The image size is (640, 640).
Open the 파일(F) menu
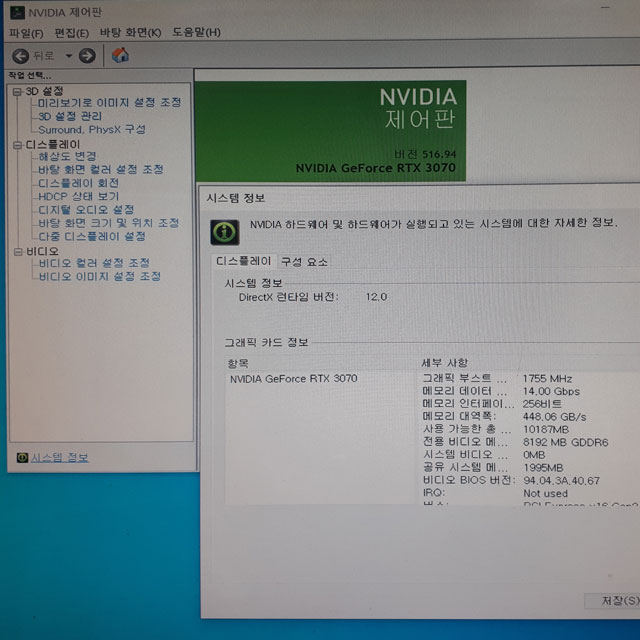(x=26, y=33)
